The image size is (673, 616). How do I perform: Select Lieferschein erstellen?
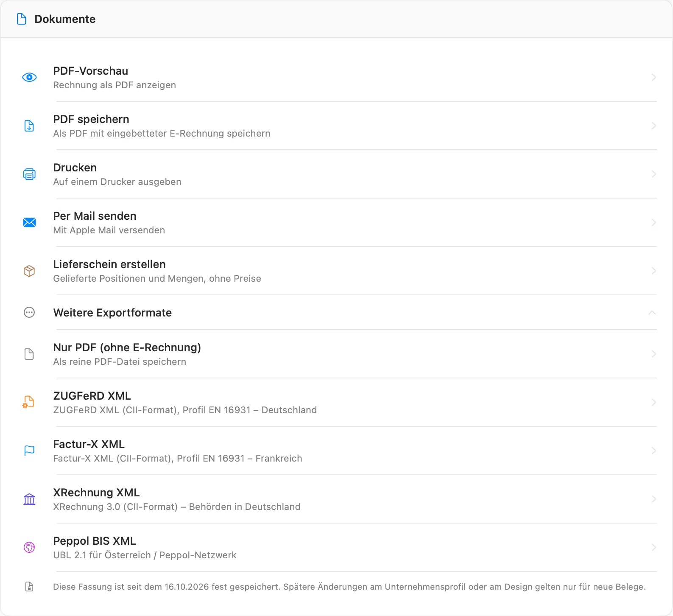[x=336, y=271]
